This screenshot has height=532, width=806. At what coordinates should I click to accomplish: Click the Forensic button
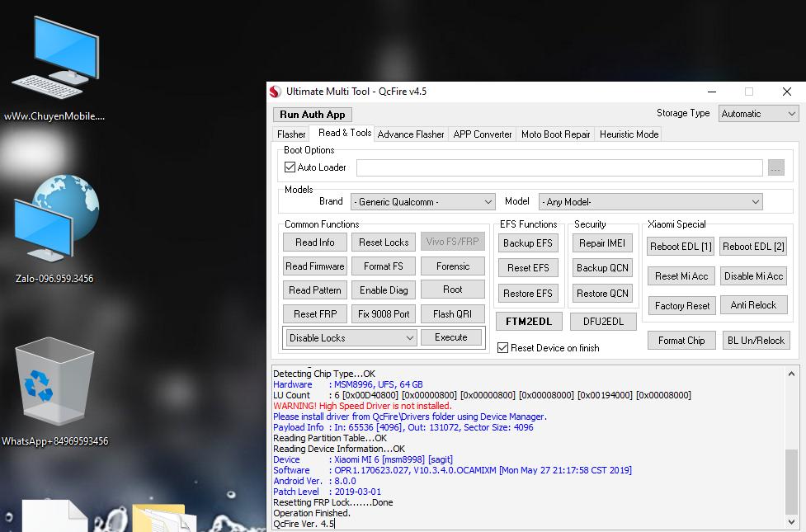(453, 266)
